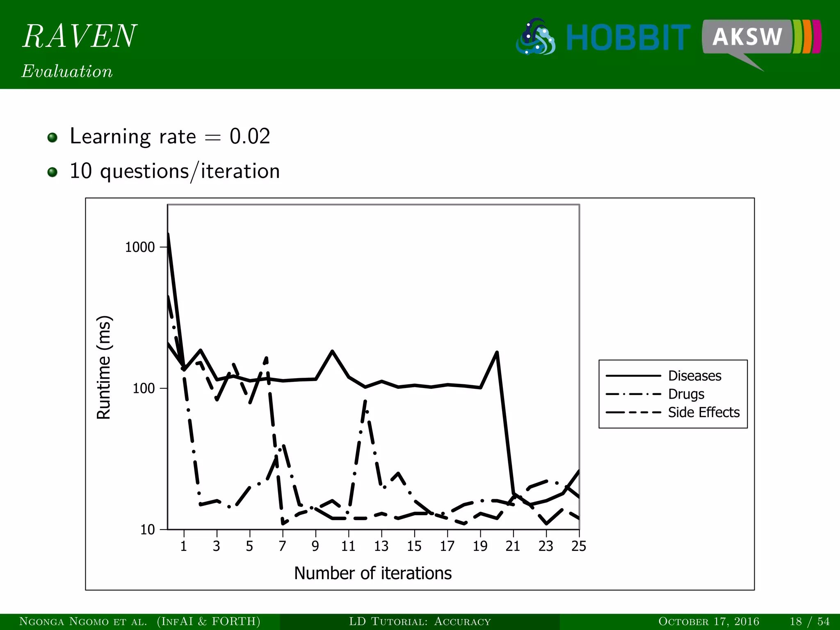Click x-axis tick label 9
The width and height of the screenshot is (840, 630).
[x=315, y=546]
